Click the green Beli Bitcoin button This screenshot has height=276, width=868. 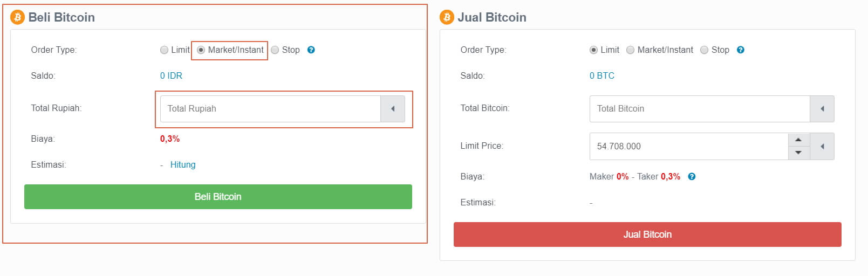218,197
